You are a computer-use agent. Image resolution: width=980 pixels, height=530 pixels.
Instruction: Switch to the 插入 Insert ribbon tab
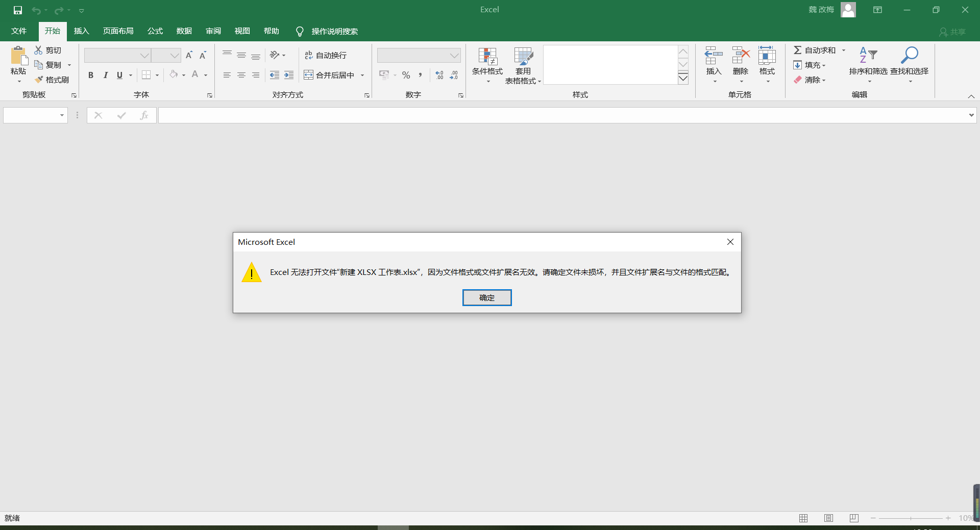(x=82, y=31)
